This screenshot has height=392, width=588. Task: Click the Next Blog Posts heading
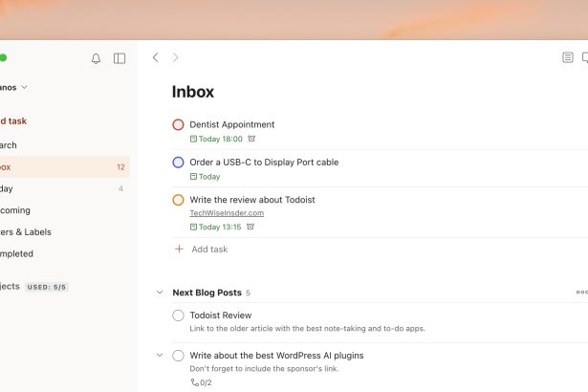207,293
